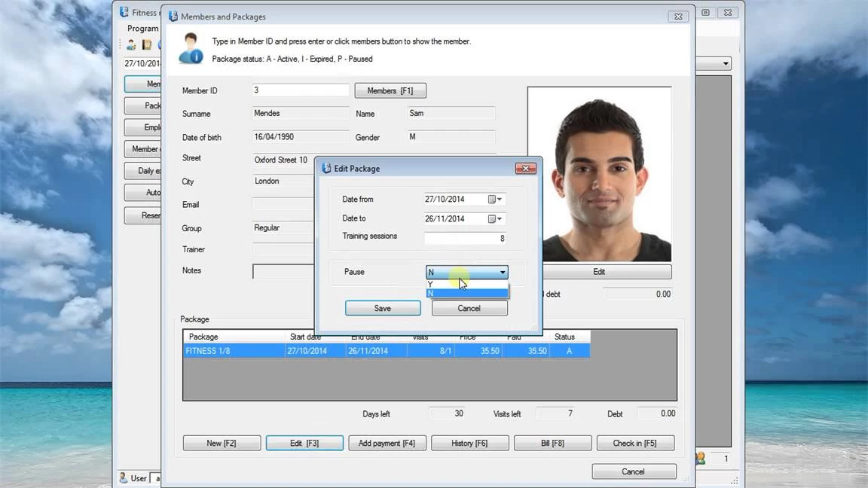Click the member photo thumbnail

pyautogui.click(x=599, y=174)
